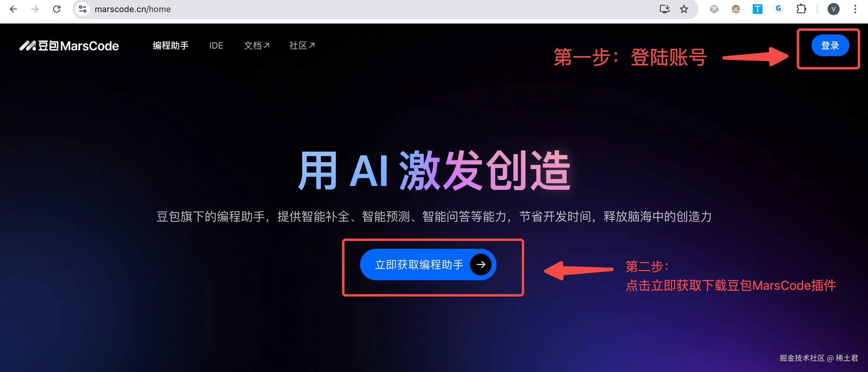868x372 pixels.
Task: Open the IDE navigation item
Action: coord(216,46)
